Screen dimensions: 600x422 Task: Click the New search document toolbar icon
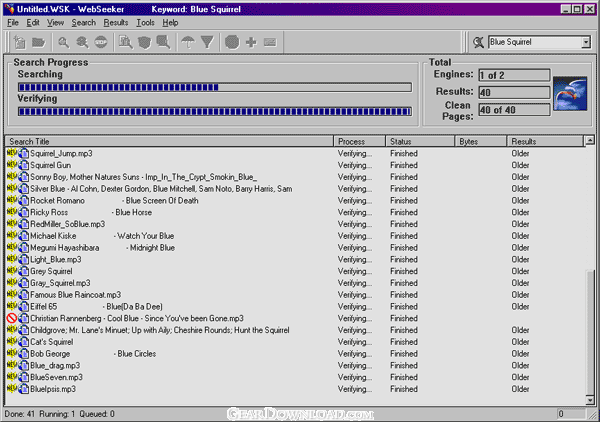(20, 42)
